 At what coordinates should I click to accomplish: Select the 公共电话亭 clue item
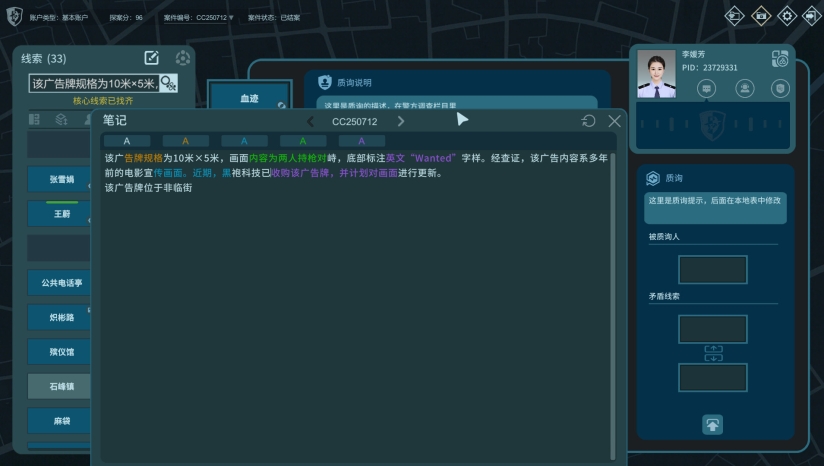[61, 283]
